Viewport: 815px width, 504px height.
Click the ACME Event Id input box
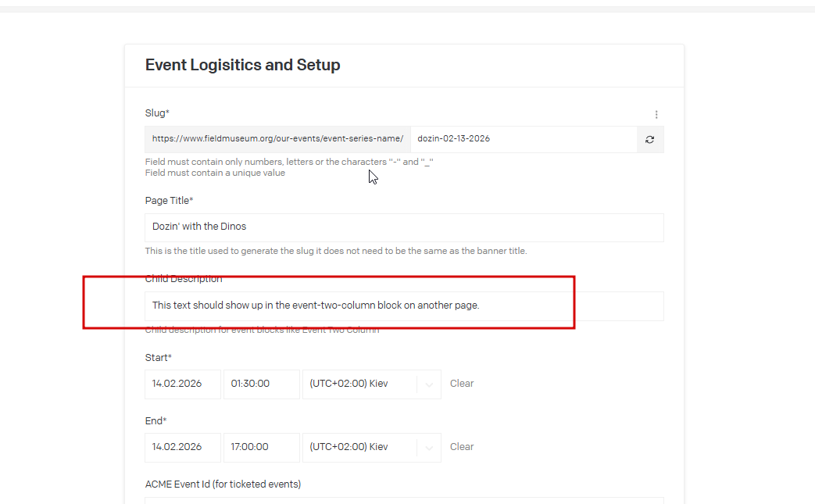(404, 500)
